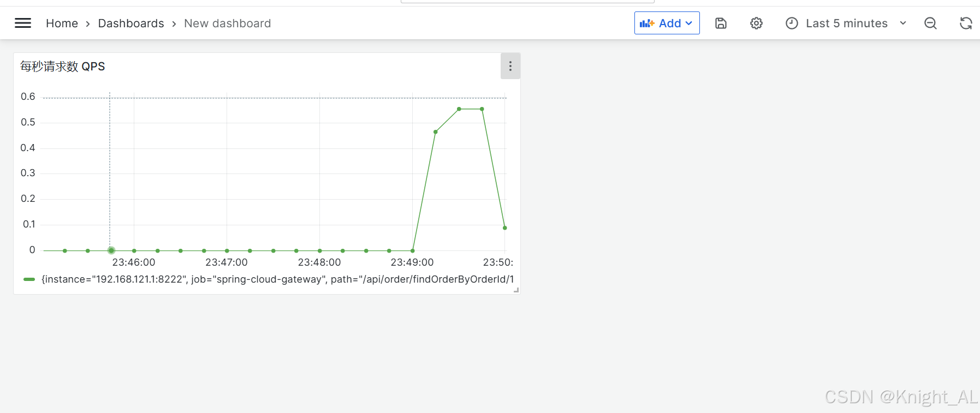Viewport: 980px width, 413px height.
Task: Click the highlighted data point on the graph
Action: [111, 250]
